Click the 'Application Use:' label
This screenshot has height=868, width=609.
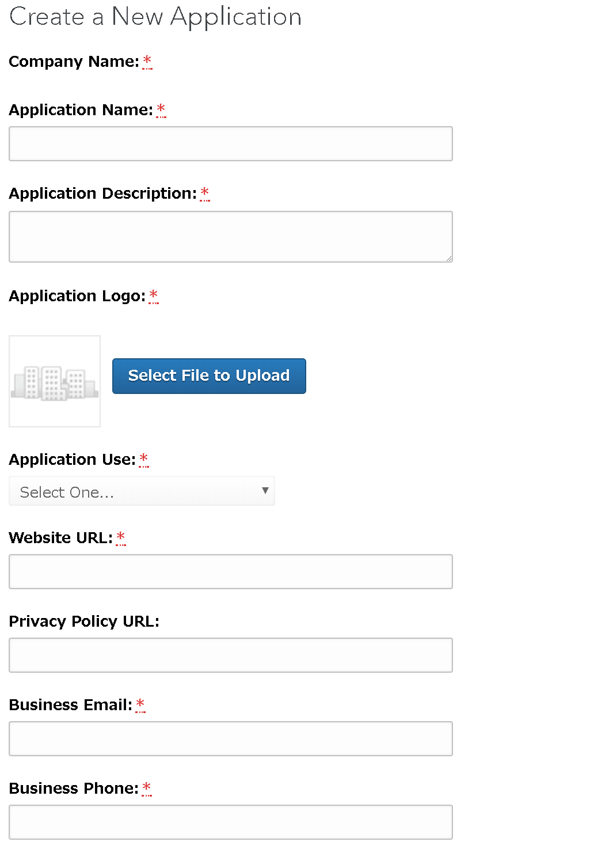pyautogui.click(x=73, y=460)
